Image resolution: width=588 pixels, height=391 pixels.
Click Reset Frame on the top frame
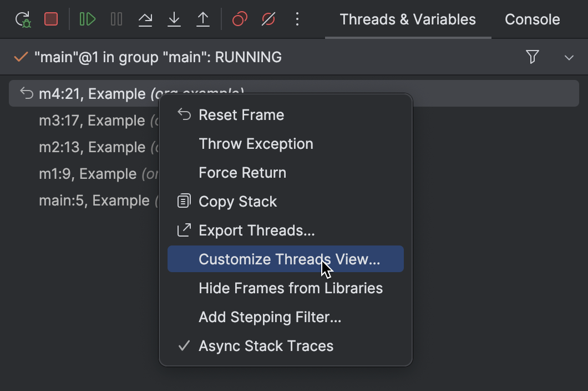(241, 114)
